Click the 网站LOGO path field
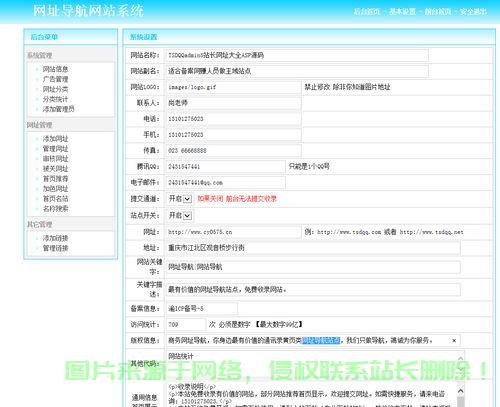 [233, 87]
